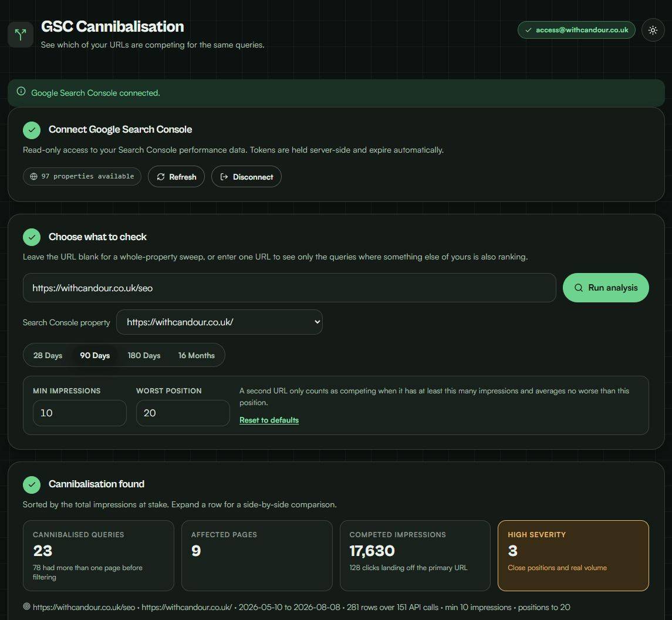
Task: Focus the URL field containing withcandour.co.uk/seo
Action: click(x=289, y=288)
